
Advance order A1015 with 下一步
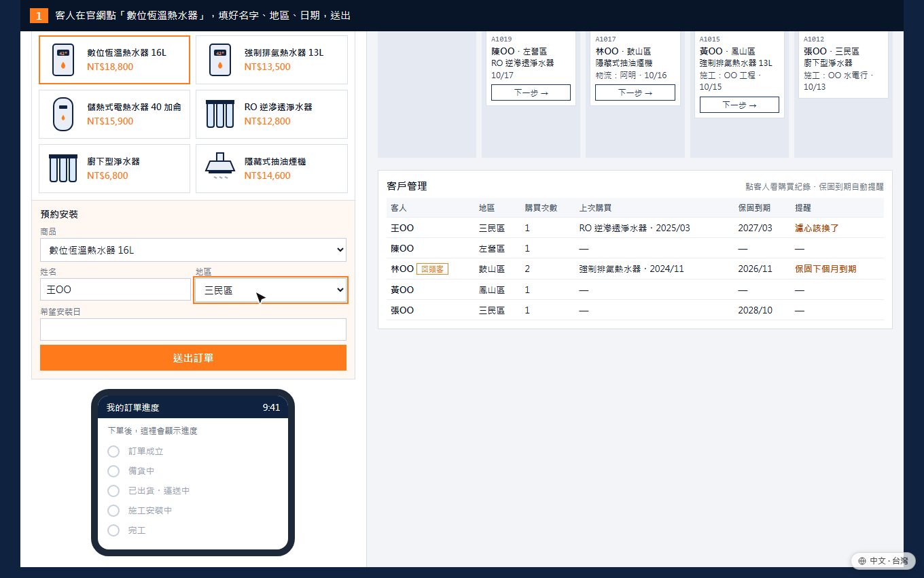pyautogui.click(x=739, y=105)
